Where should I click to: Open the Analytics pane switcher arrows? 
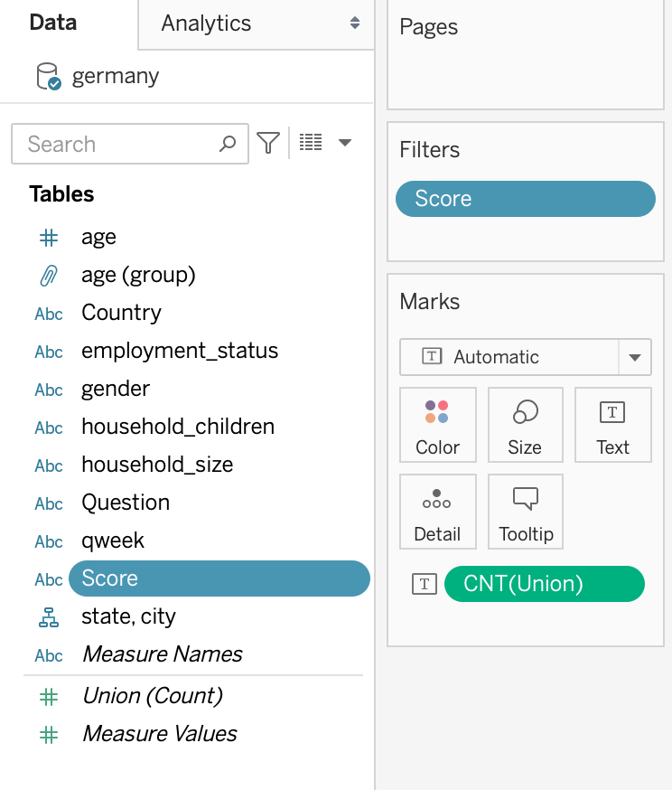355,24
